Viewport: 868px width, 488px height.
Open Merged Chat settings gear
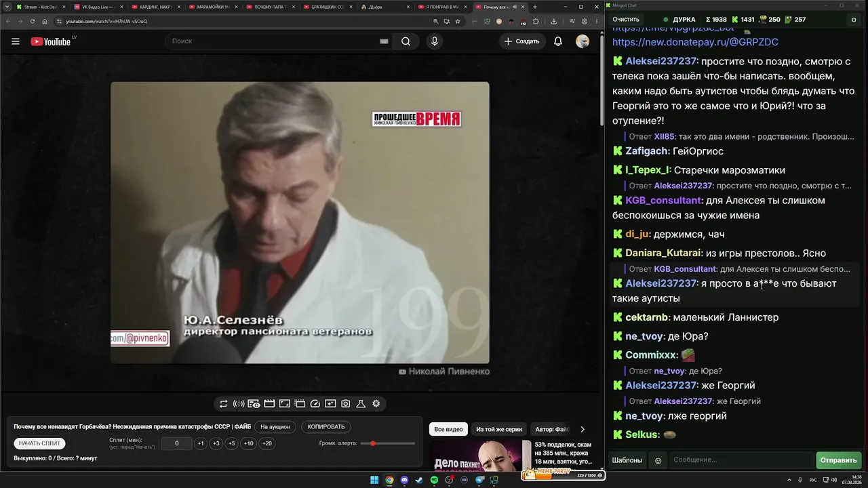tap(854, 20)
